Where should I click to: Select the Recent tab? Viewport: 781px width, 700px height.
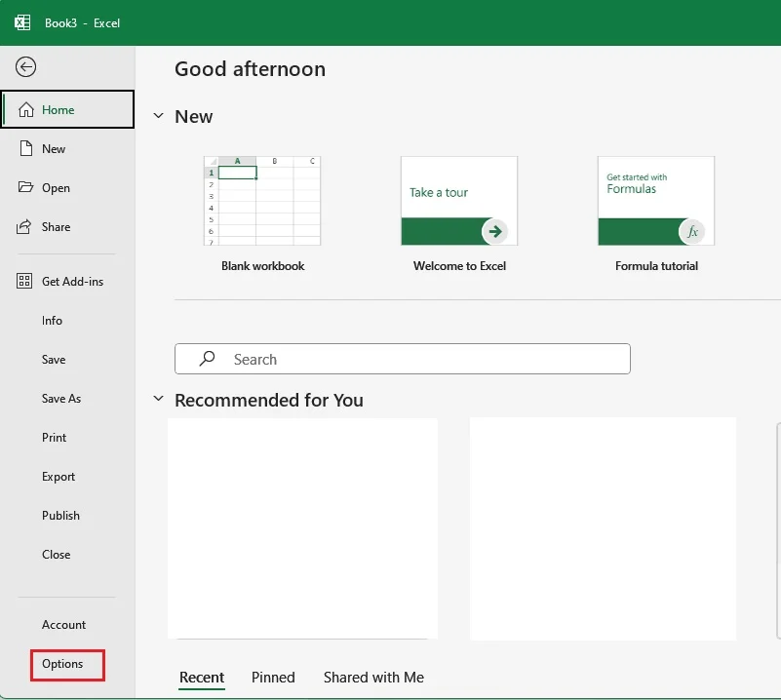[x=202, y=678]
